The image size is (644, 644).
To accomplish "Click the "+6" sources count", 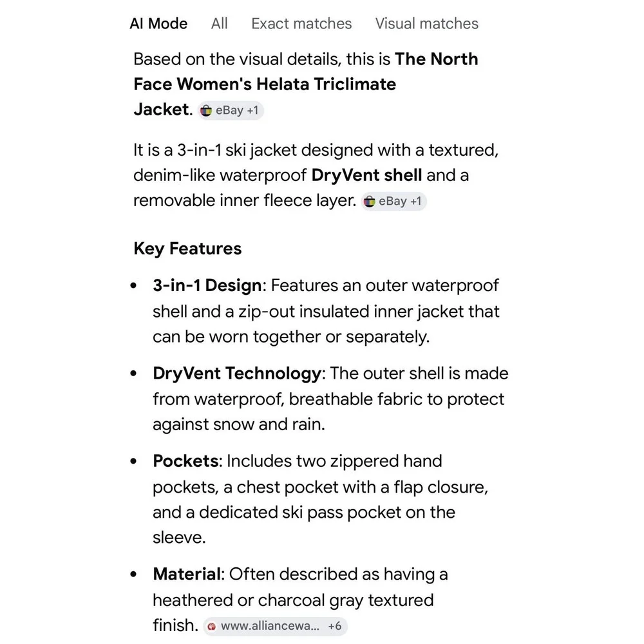I will (334, 626).
